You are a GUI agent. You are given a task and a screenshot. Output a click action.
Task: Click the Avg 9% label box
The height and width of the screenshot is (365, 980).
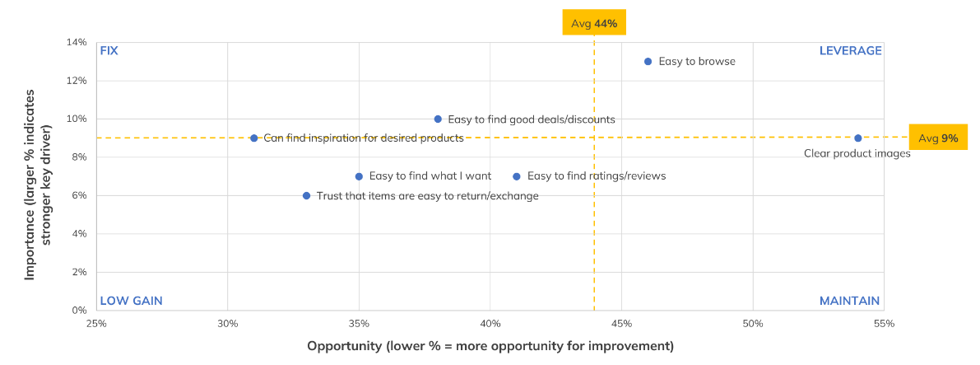point(938,138)
